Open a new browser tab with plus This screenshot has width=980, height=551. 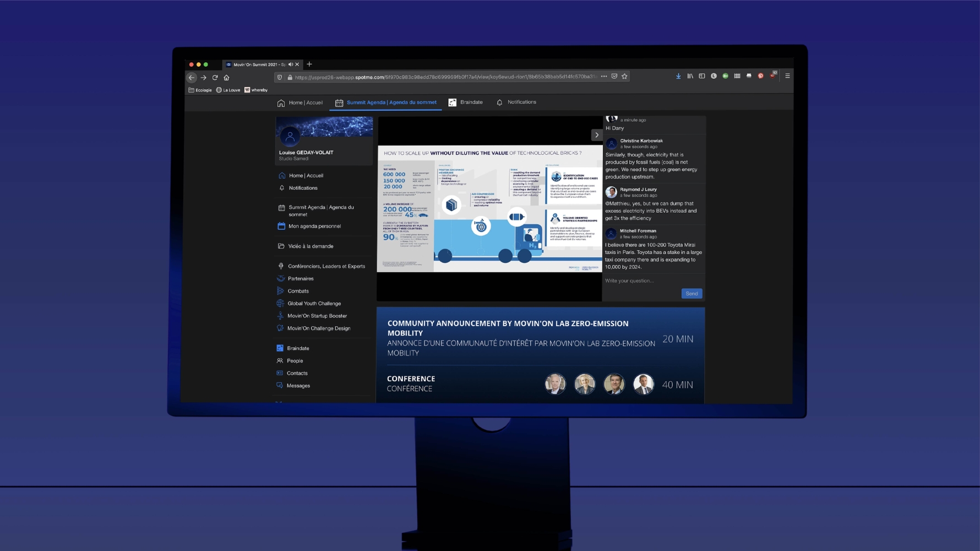309,64
